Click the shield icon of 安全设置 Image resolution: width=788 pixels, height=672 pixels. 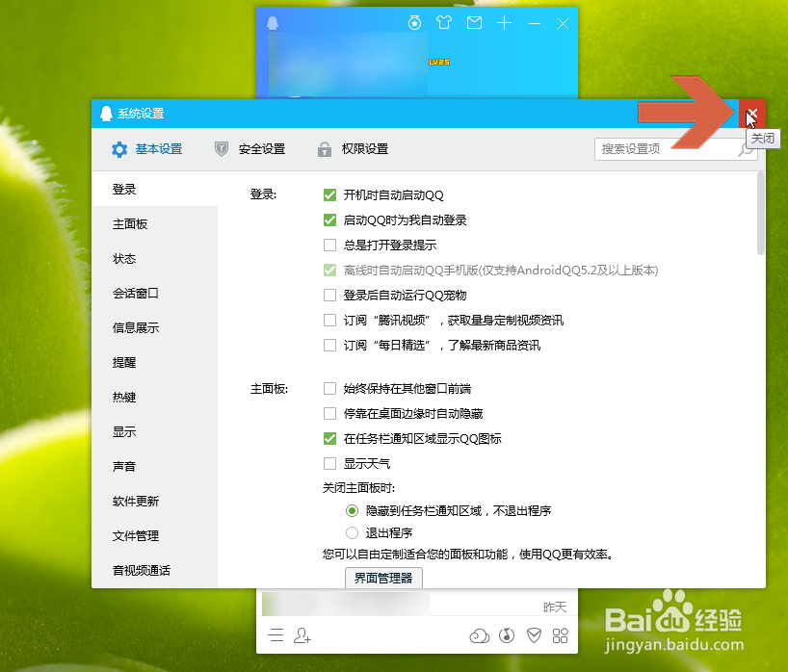click(222, 149)
